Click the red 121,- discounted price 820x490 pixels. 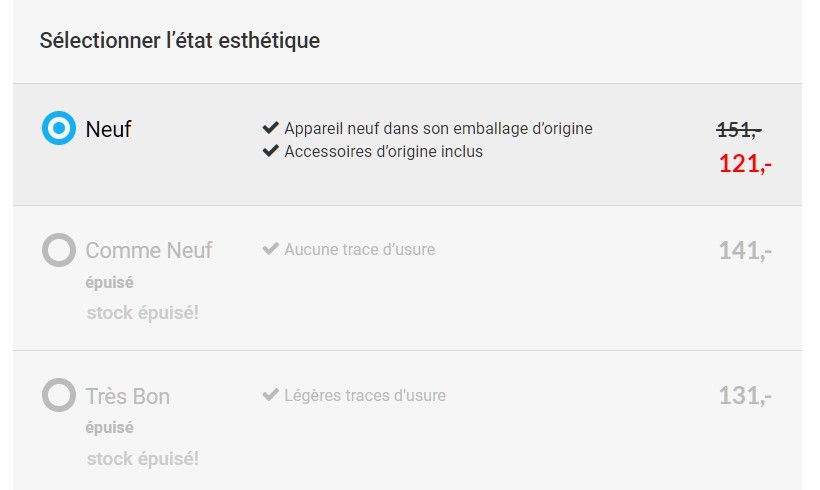point(745,163)
